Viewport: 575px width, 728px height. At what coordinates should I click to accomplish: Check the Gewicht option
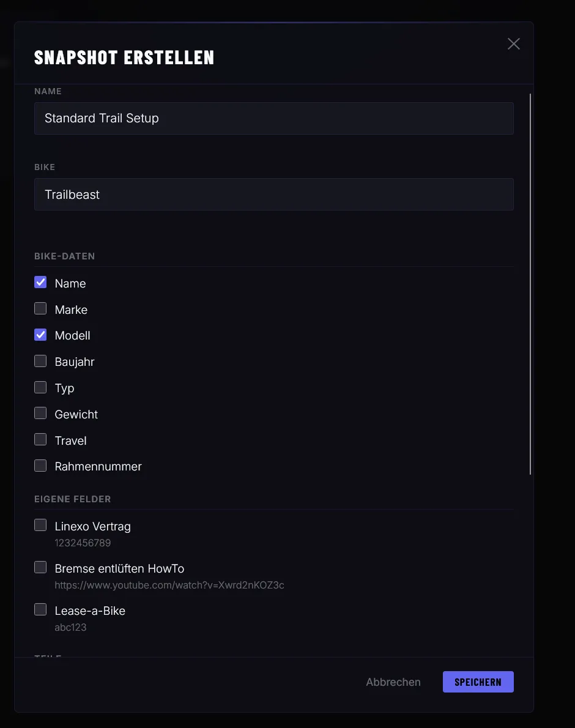tap(40, 414)
